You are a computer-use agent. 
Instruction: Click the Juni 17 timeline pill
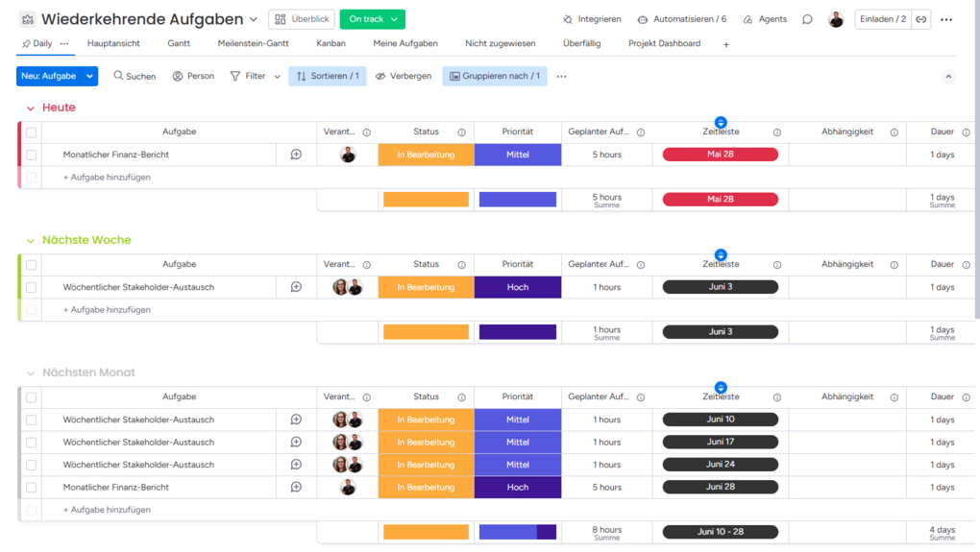[x=720, y=443]
